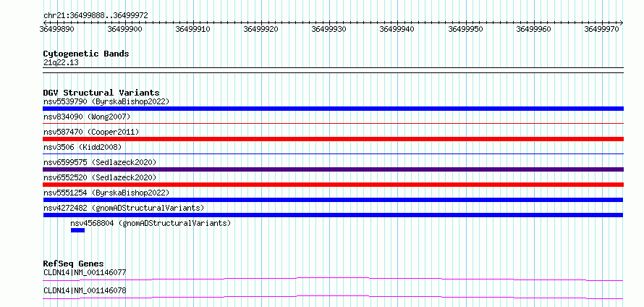Click the blue bar of nsv5539790
Screen dimensions: 644x307
tap(333, 109)
